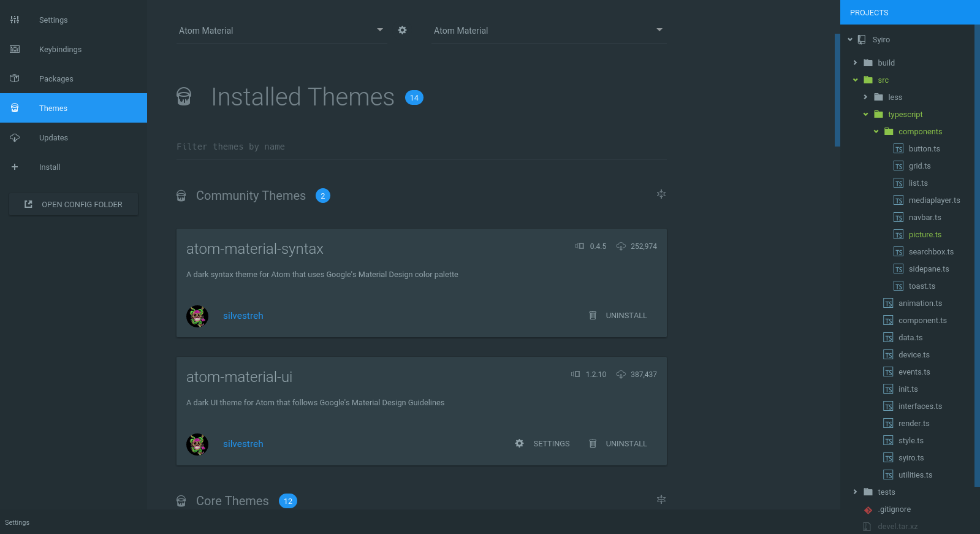The width and height of the screenshot is (980, 534).
Task: Expand the tests folder
Action: coord(856,492)
